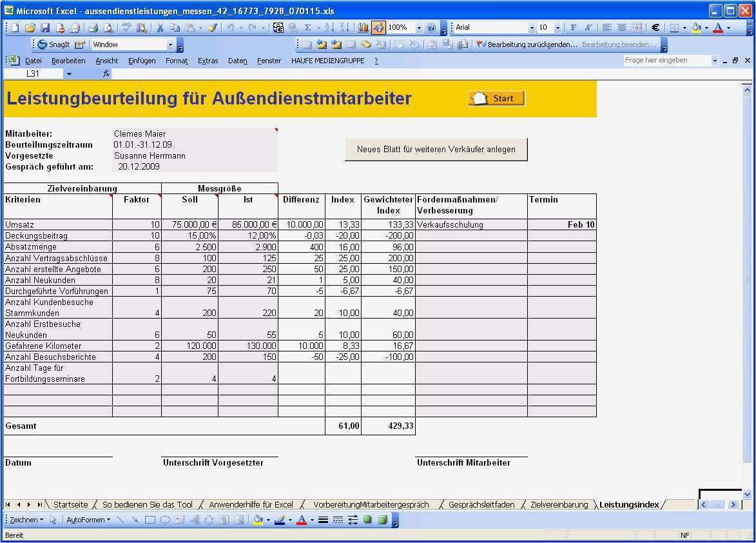Apply the Euro currency format
Screen dimensions: 756x543
(655, 28)
